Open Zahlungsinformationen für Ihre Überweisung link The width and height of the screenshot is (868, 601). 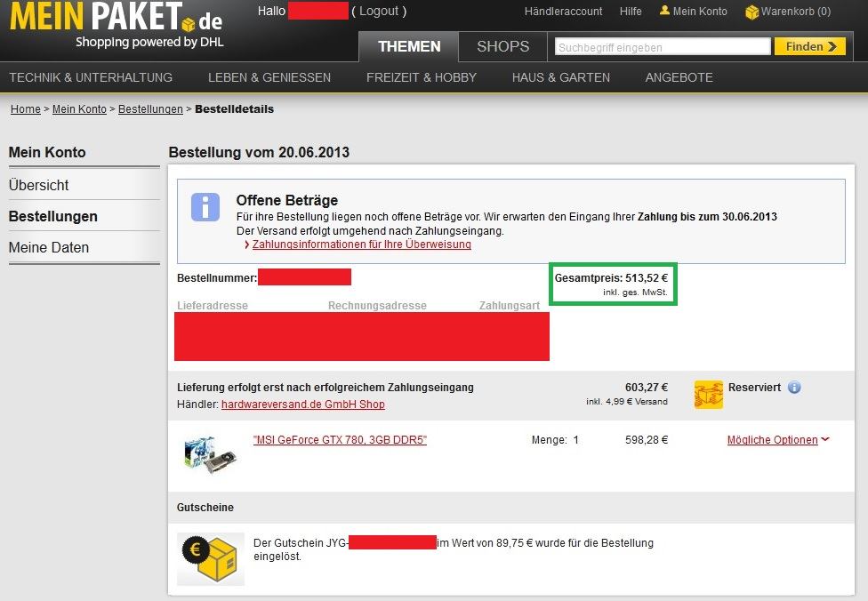361,244
